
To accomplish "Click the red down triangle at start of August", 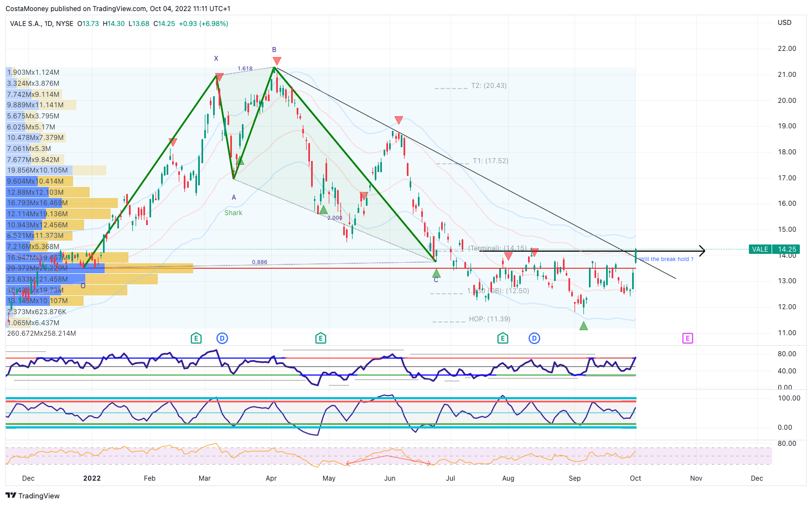I will click(x=508, y=256).
